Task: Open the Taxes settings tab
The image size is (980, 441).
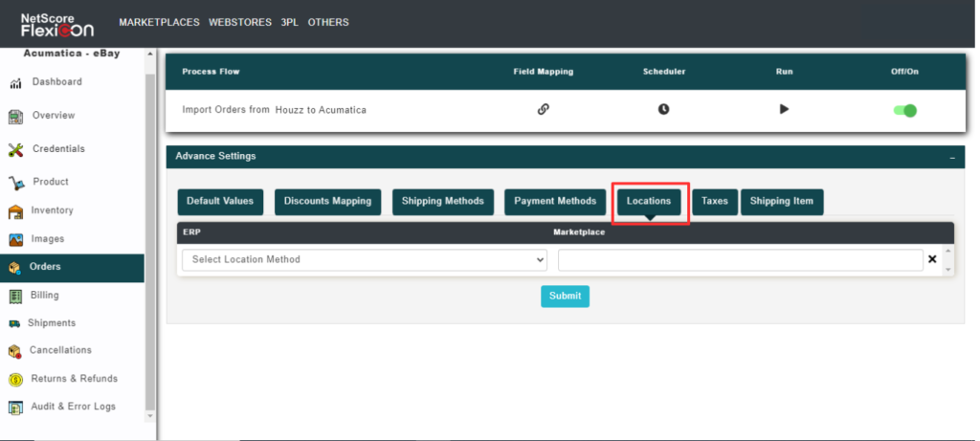Action: [714, 202]
